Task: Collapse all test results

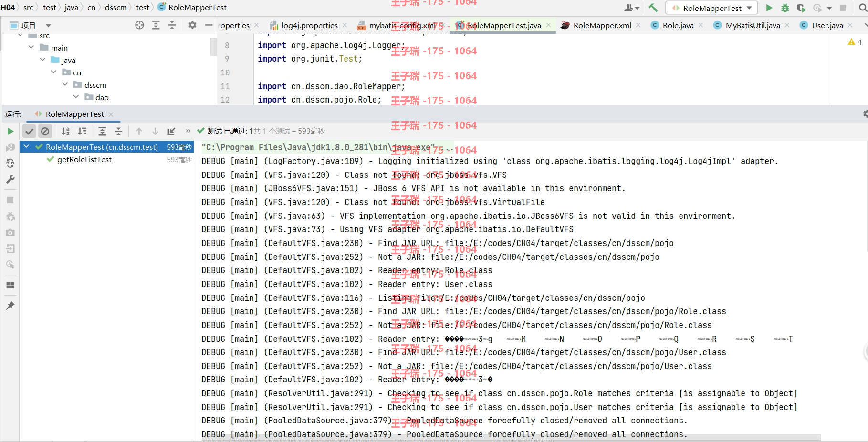Action: click(x=118, y=131)
